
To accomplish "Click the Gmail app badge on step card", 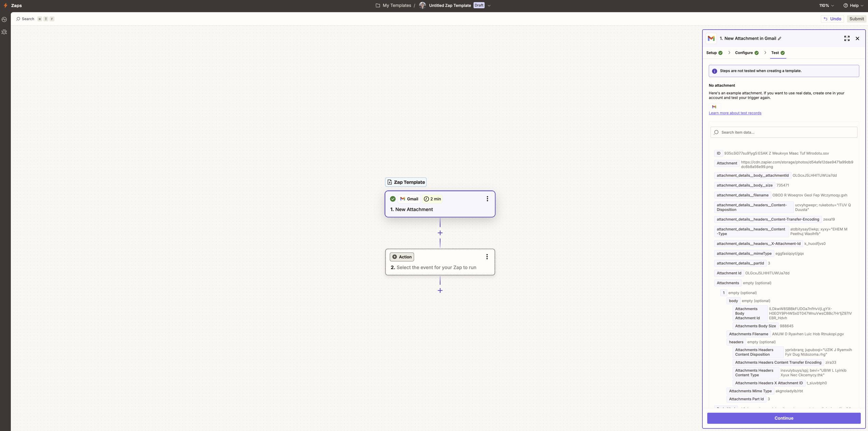I will coord(409,199).
